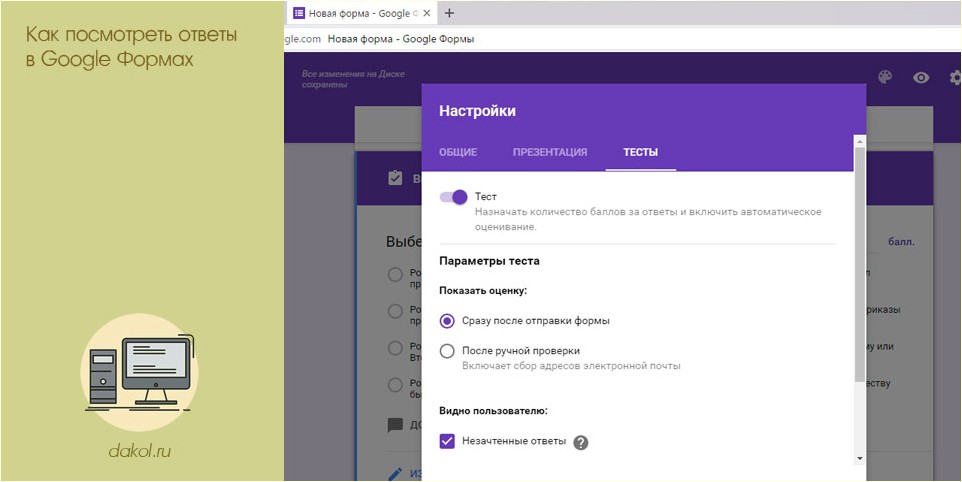Select the fourth answer radio in background form
Screen dimensions: 962x482
pyautogui.click(x=395, y=385)
